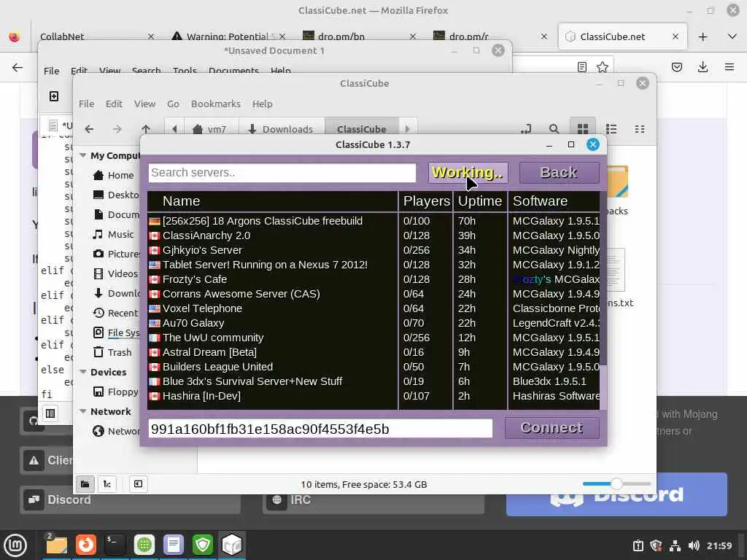Sort server list by Uptime column
This screenshot has width=747, height=560.
click(480, 201)
